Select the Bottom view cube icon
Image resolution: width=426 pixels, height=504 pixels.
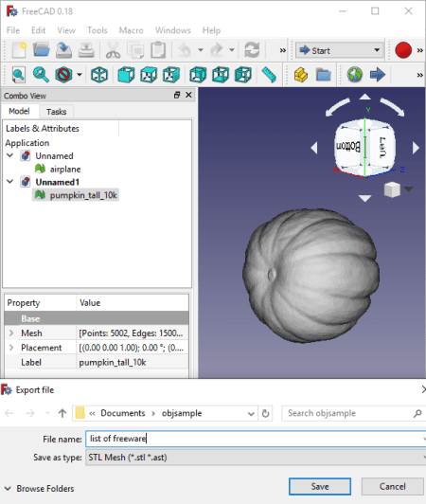coord(221,75)
